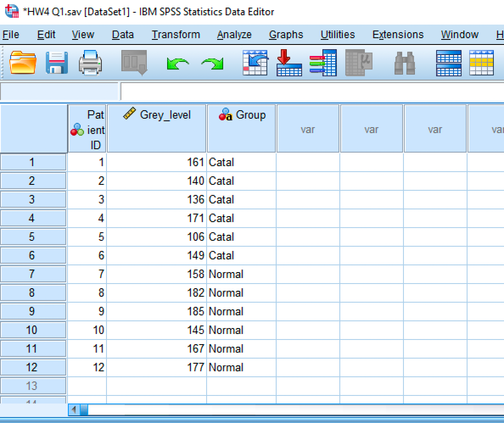Image resolution: width=504 pixels, height=423 pixels.
Task: Click the first empty var column header
Action: (x=308, y=128)
